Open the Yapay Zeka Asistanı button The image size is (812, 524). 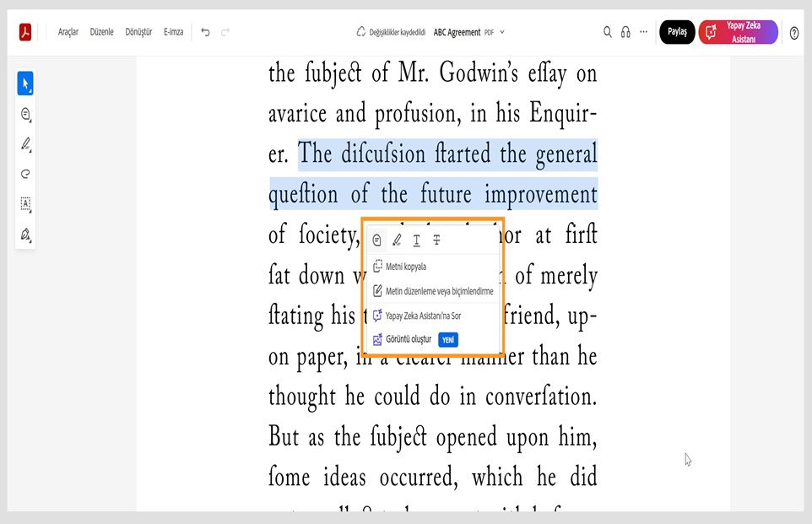(738, 32)
